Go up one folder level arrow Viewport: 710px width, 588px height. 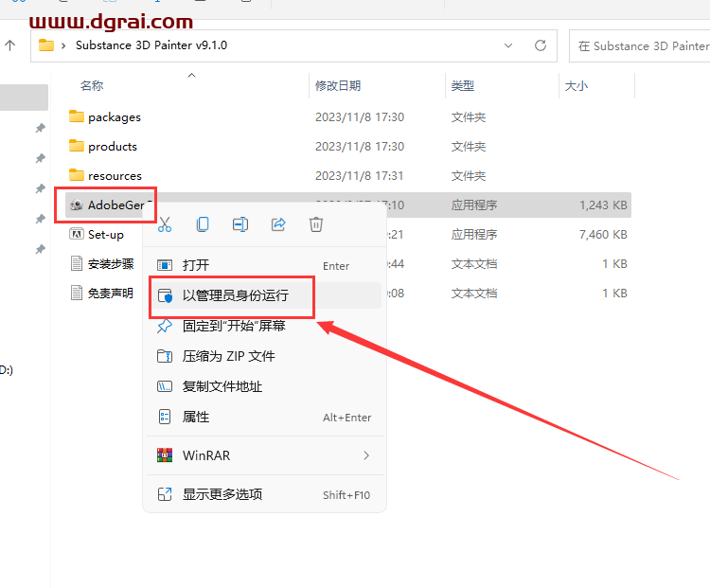tap(10, 45)
